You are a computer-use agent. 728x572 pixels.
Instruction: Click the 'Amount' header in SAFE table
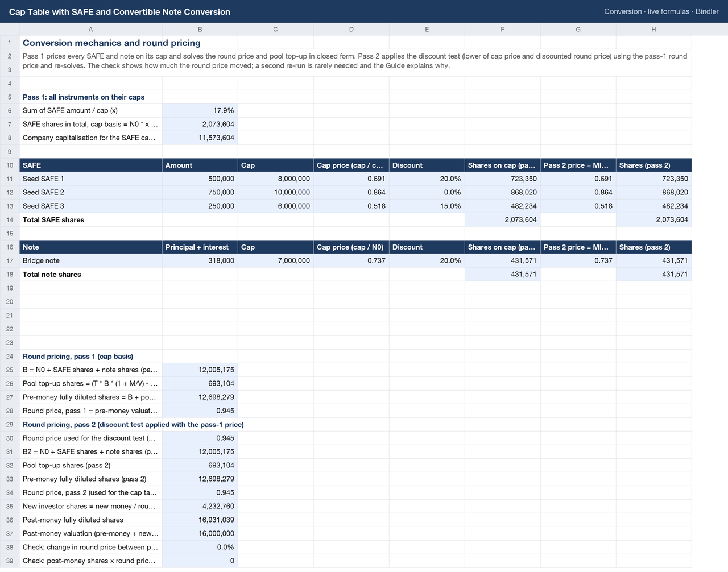(200, 165)
